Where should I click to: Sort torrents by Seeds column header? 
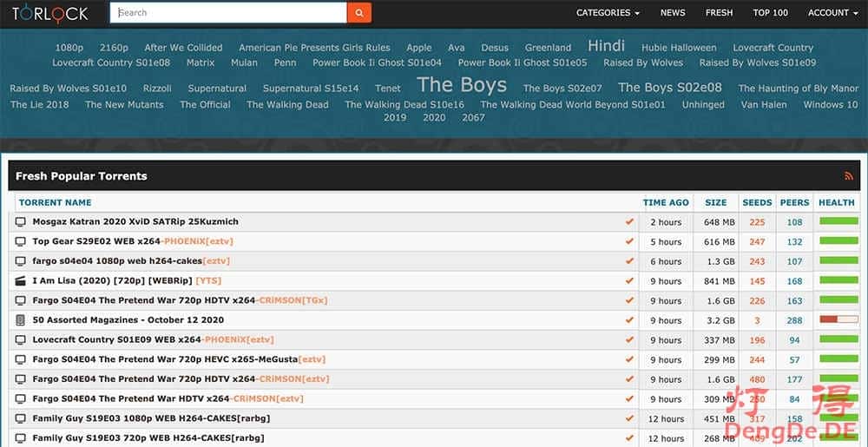point(757,202)
